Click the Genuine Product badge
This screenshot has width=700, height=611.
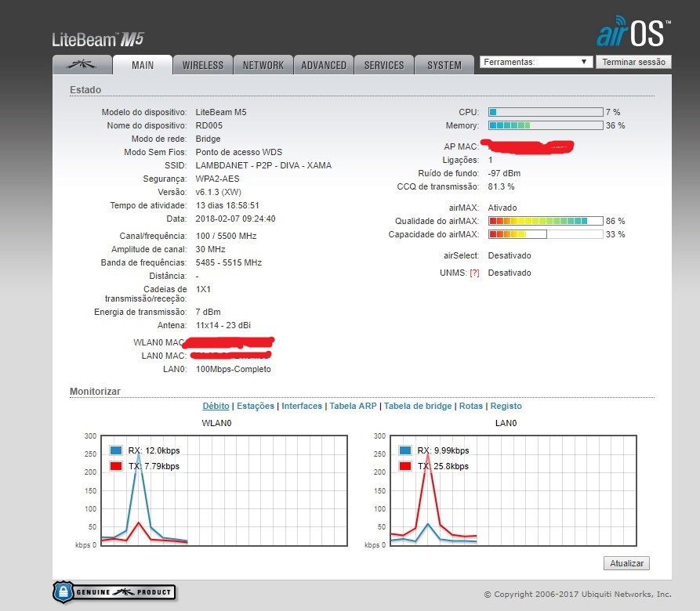(114, 592)
